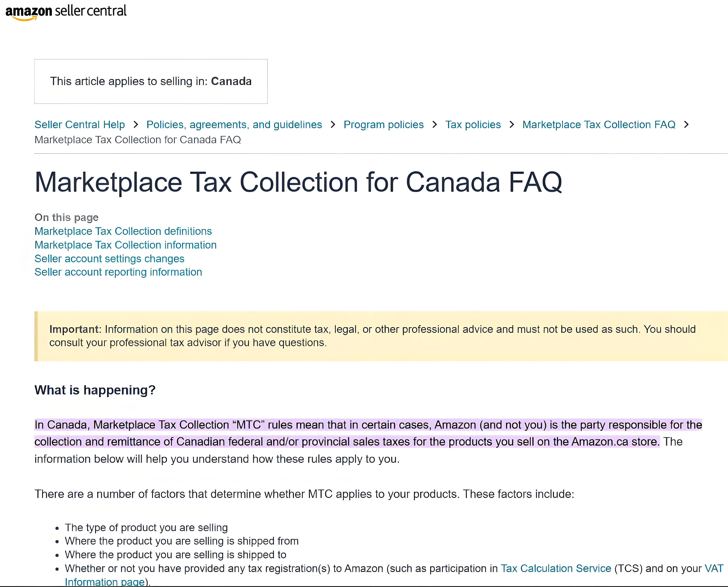The height and width of the screenshot is (587, 728).
Task: Click the Amazon Seller Central logo
Action: click(x=66, y=12)
